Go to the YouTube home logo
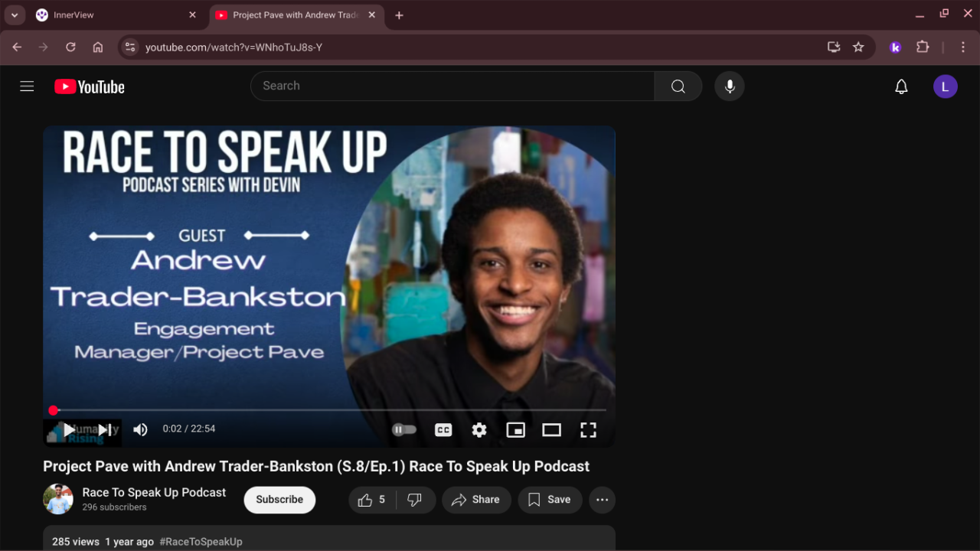The width and height of the screenshot is (980, 551). 90,86
